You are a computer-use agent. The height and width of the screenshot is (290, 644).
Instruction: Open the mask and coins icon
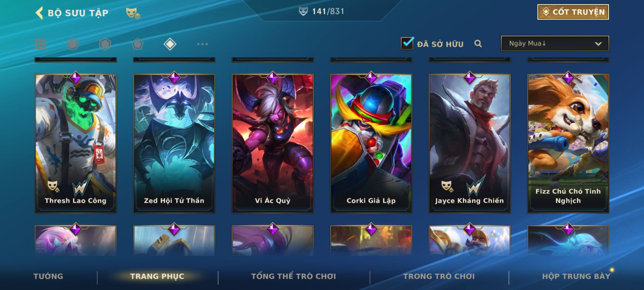tap(133, 13)
